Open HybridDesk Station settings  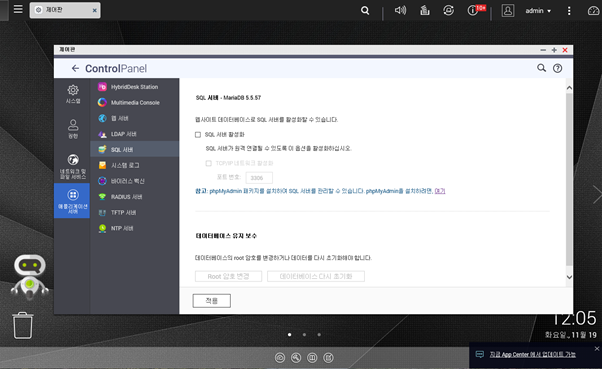click(x=134, y=87)
